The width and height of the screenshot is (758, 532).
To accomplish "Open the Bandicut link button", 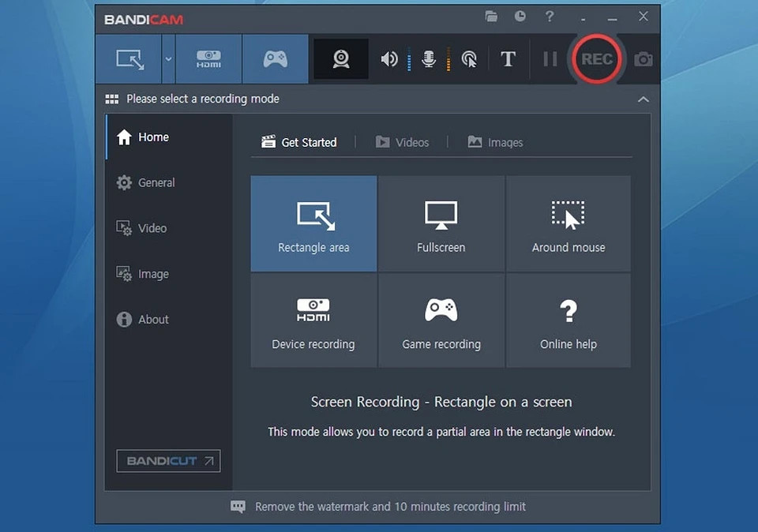I will (x=168, y=461).
